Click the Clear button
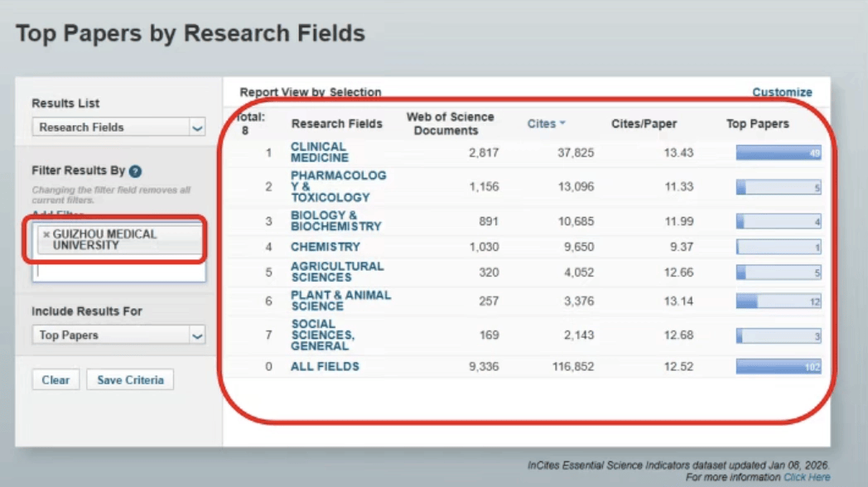The width and height of the screenshot is (868, 487). pos(55,380)
